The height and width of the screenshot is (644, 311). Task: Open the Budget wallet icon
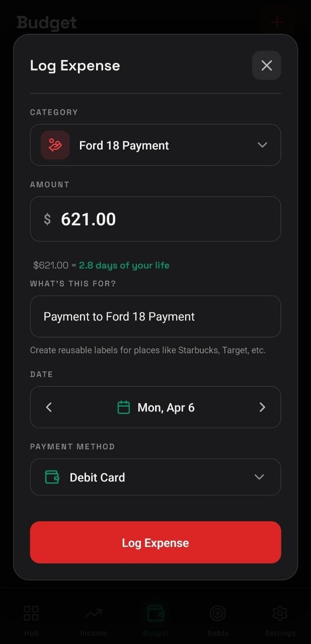point(155,613)
